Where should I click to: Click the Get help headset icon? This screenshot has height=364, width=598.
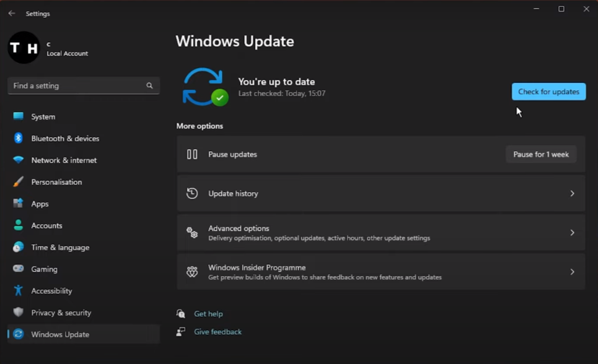point(181,313)
